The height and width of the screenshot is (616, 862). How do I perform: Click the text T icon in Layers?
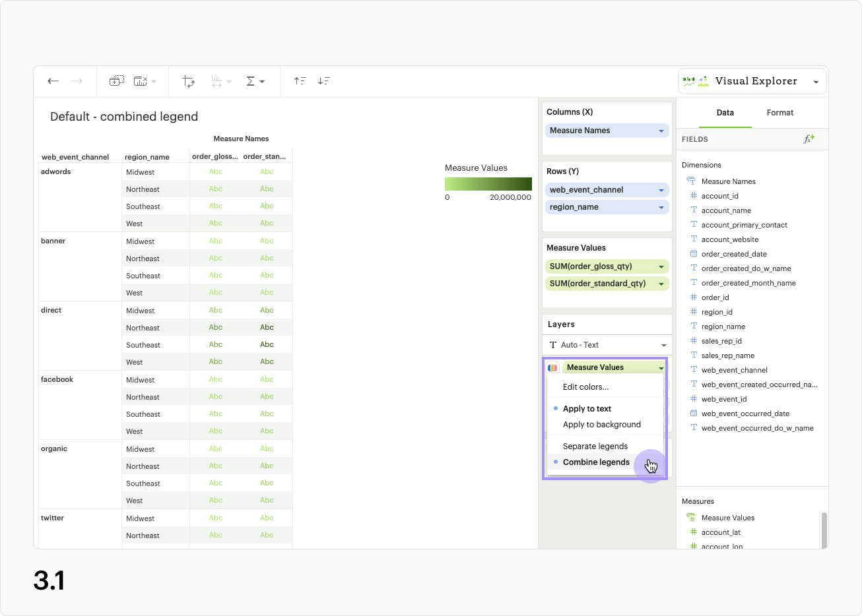click(x=553, y=345)
